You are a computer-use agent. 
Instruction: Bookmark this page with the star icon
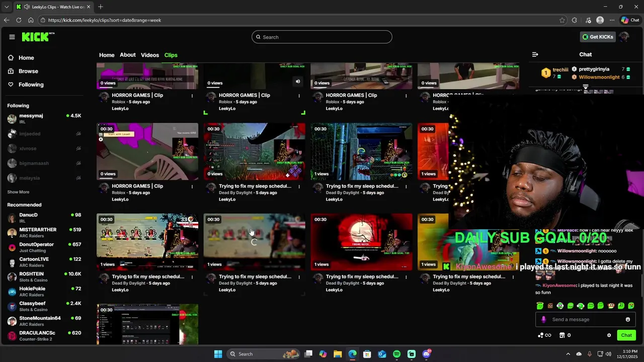(562, 20)
